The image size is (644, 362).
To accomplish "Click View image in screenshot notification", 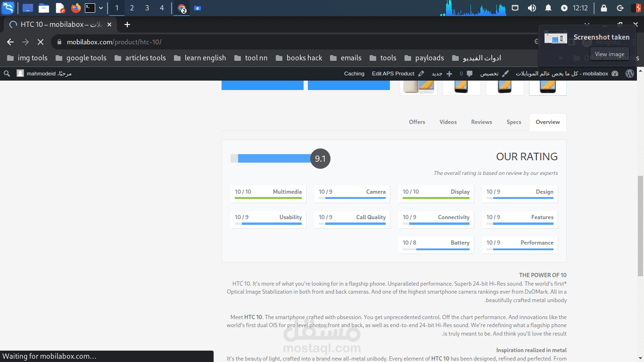I will 609,54.
